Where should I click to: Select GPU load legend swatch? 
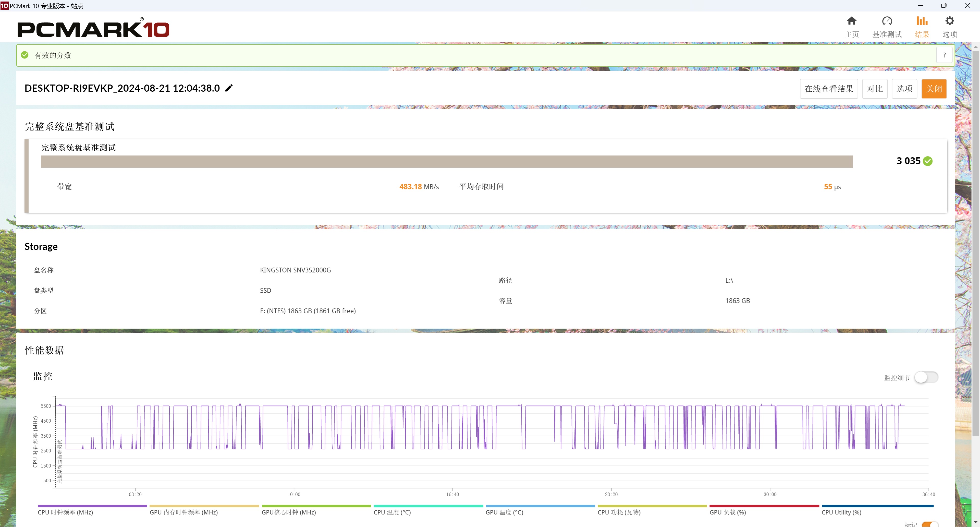pos(764,506)
